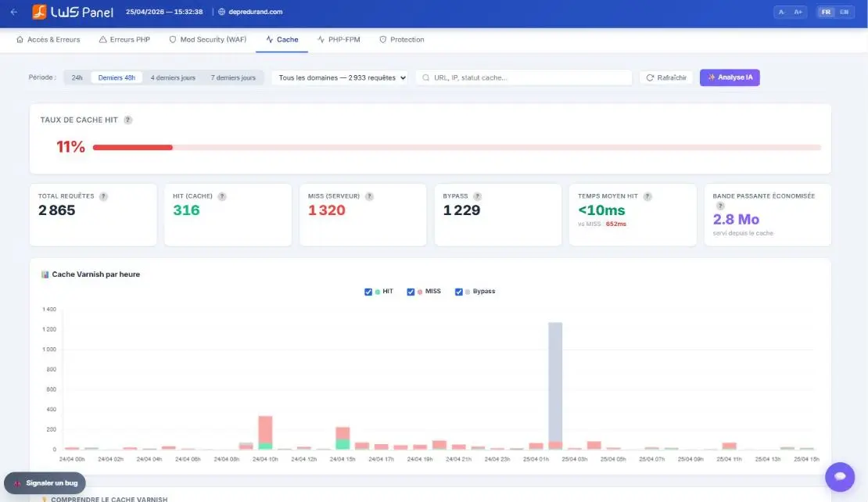This screenshot has height=502, width=868.
Task: Open help icon next to Temps moyen hit
Action: [647, 196]
